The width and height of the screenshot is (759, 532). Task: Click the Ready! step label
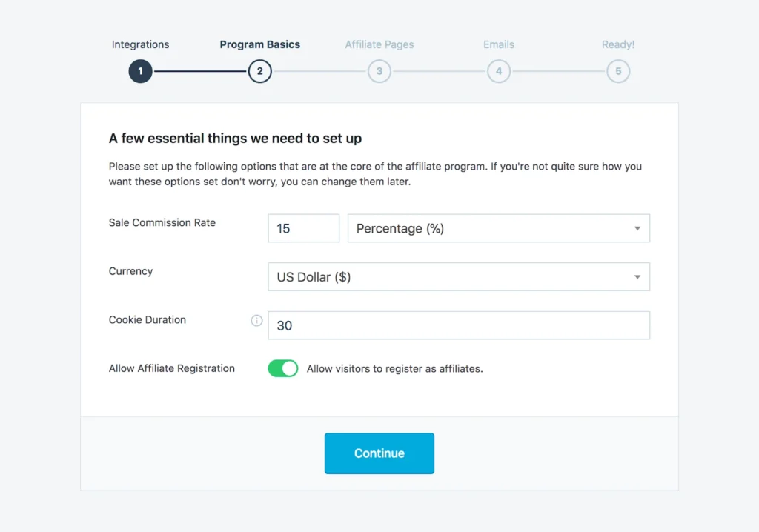618,44
